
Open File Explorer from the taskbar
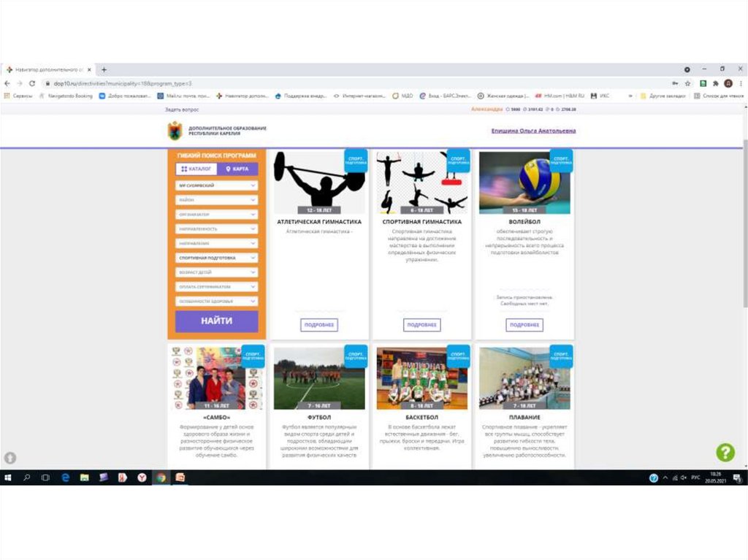click(85, 477)
